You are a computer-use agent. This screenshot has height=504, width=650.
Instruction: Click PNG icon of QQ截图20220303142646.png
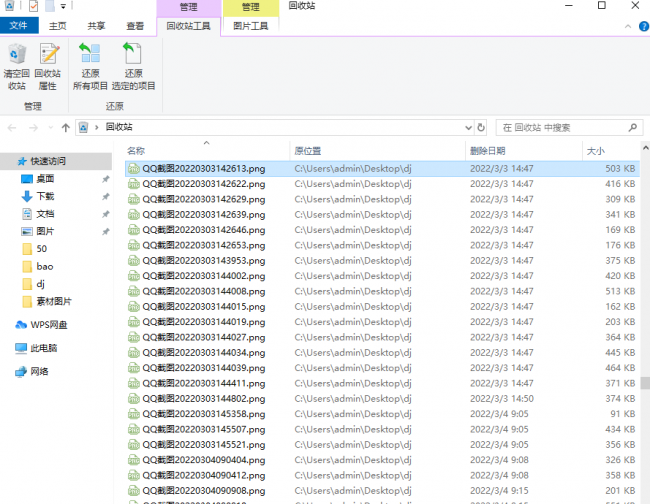(x=133, y=230)
